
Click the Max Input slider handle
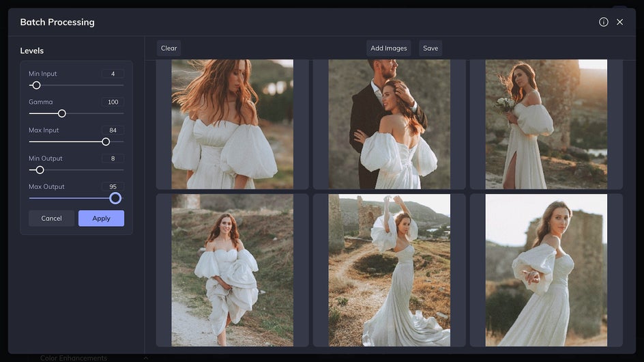[x=106, y=141]
